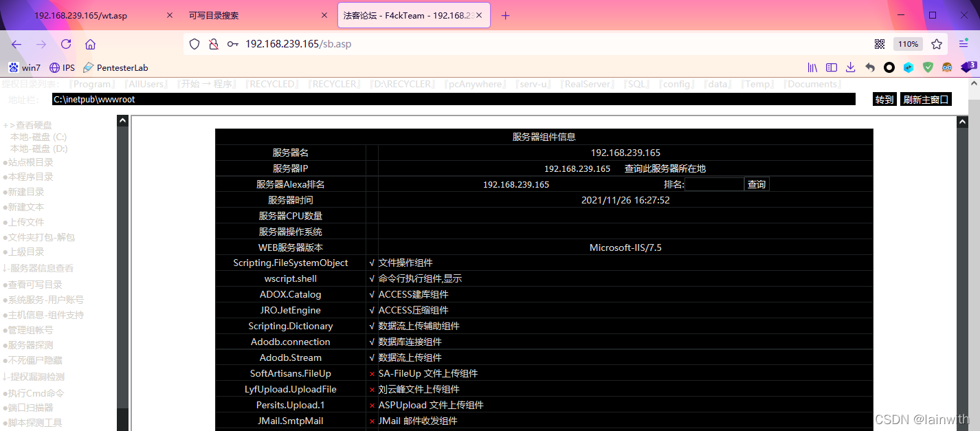This screenshot has width=980, height=431.
Task: Open the tracking protection shield icon
Action: (194, 44)
